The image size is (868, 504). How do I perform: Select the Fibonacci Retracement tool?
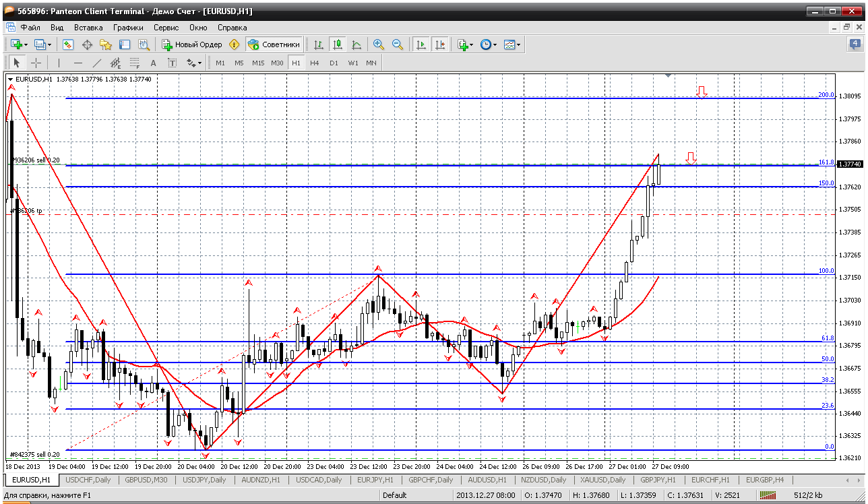point(134,63)
